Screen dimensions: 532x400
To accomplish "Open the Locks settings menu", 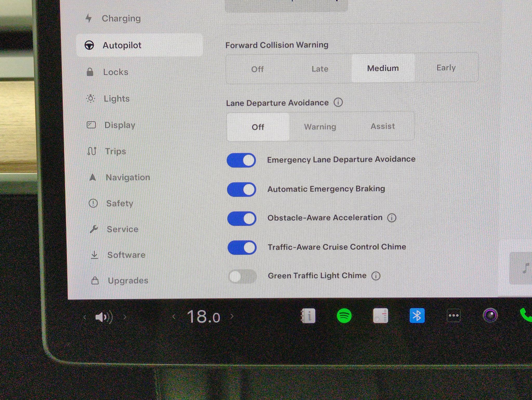I will point(107,72).
